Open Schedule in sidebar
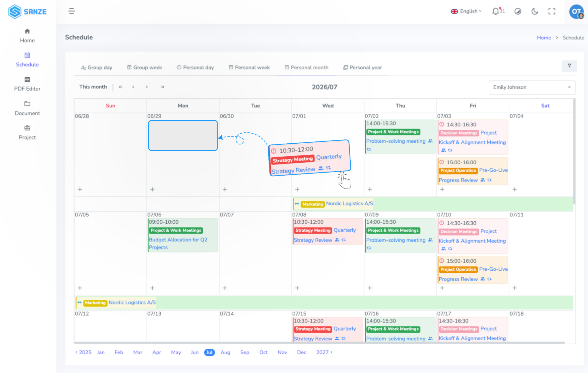The width and height of the screenshot is (588, 373). coord(27,60)
